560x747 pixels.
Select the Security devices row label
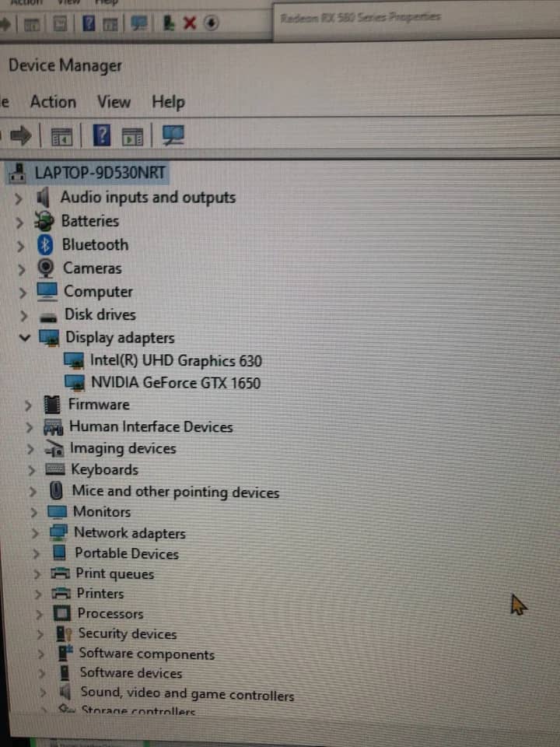[x=127, y=633]
